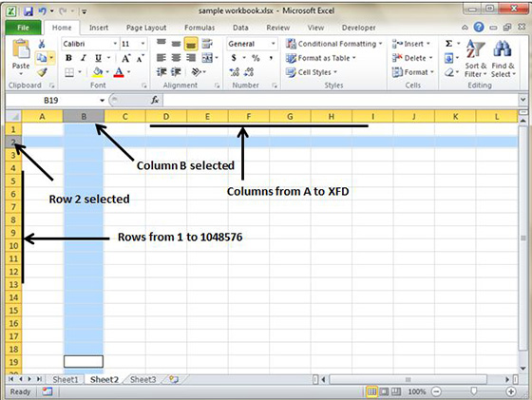Switch to the Developer tab
The height and width of the screenshot is (400, 532).
tap(359, 28)
